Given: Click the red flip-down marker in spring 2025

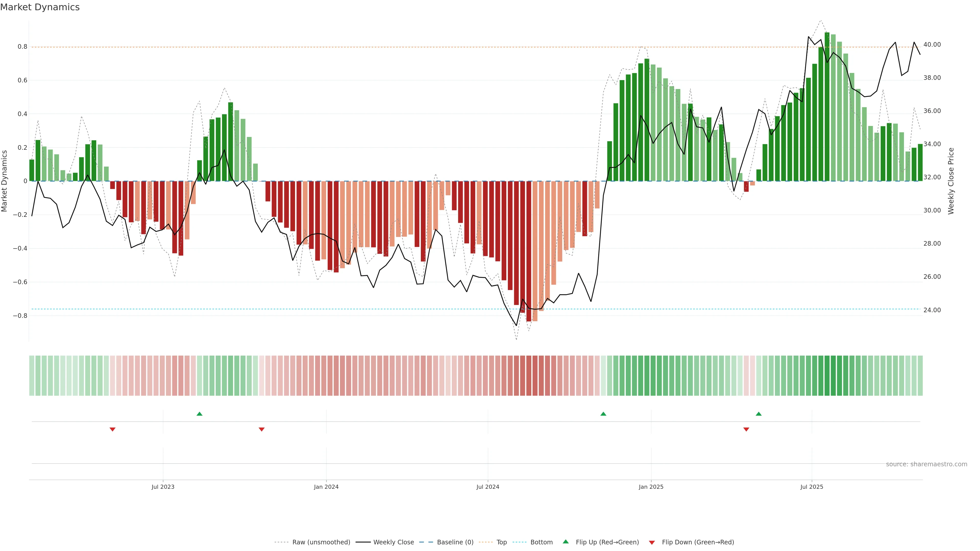Looking at the screenshot, I should tap(746, 429).
